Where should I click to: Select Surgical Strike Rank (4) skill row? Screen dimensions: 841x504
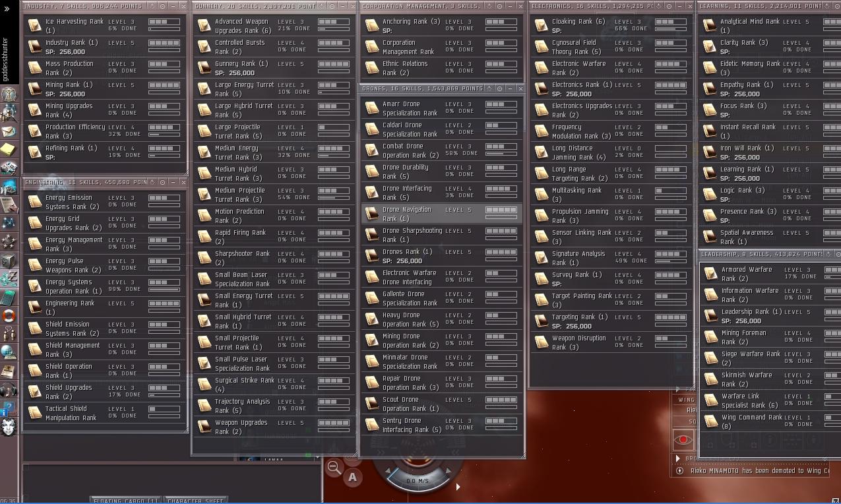pyautogui.click(x=274, y=385)
